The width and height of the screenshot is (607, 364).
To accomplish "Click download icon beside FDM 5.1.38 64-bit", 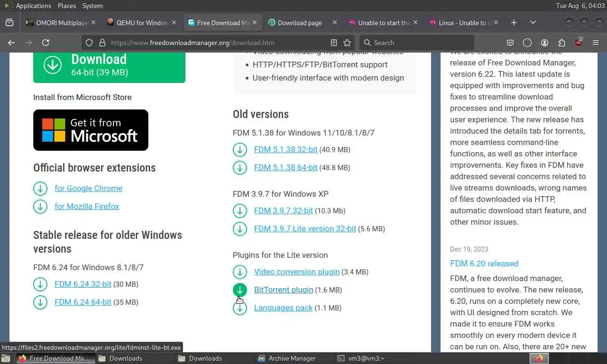I will click(x=240, y=168).
